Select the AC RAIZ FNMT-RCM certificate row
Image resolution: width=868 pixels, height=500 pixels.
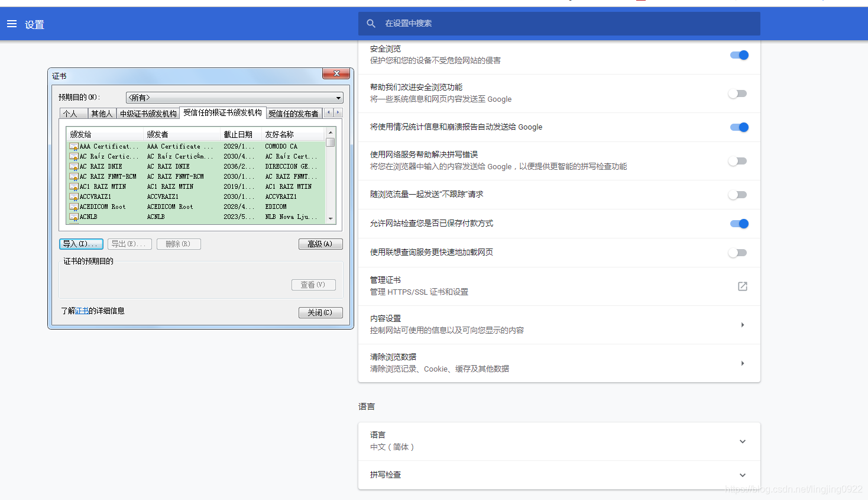click(x=196, y=176)
